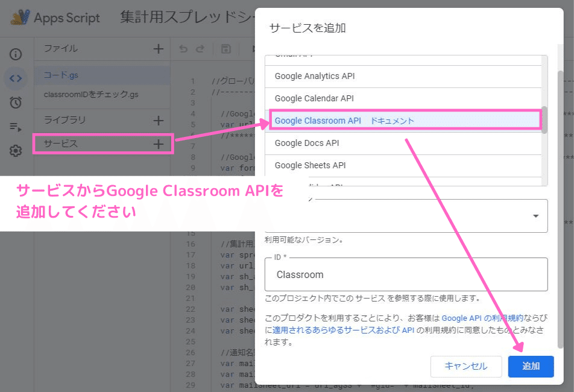Click the service list scrollbar
The image size is (574, 392).
544,120
